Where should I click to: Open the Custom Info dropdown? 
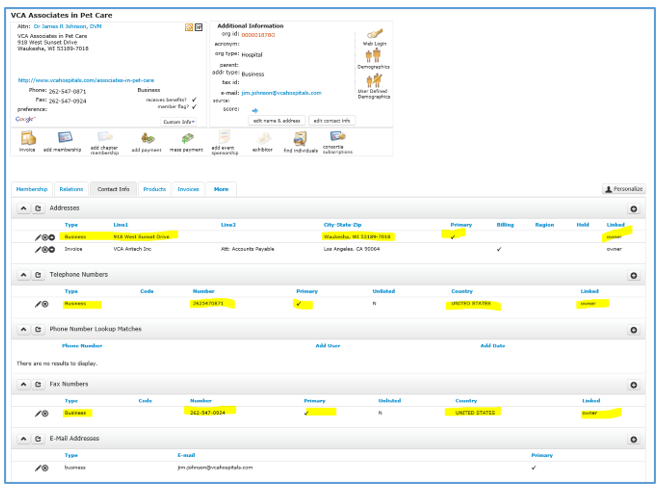pos(179,121)
